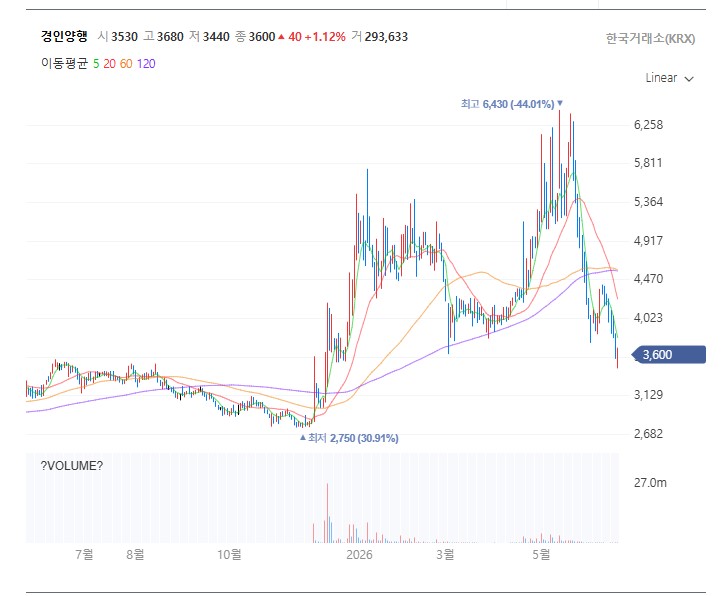Open the Linear scale dropdown
Viewport: 725px width, 596px height.
pos(669,78)
